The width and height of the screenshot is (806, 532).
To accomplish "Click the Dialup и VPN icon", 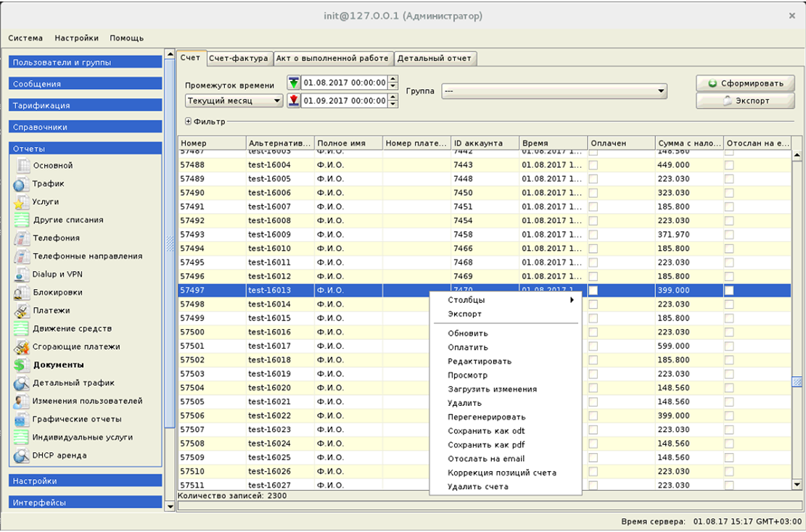I will click(21, 274).
